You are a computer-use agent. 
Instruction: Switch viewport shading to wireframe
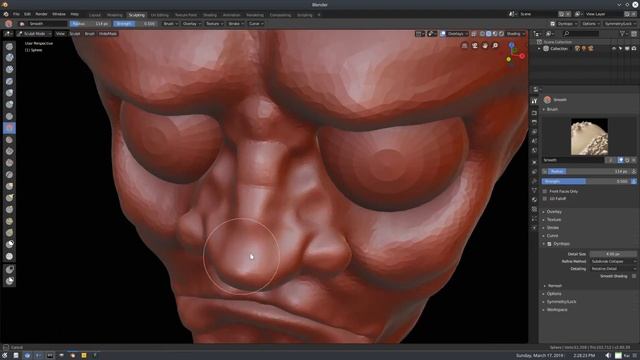[x=482, y=34]
